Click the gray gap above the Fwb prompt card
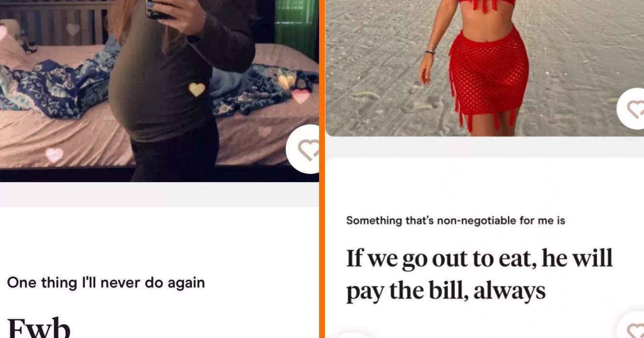Image resolution: width=644 pixels, height=338 pixels. [159, 195]
